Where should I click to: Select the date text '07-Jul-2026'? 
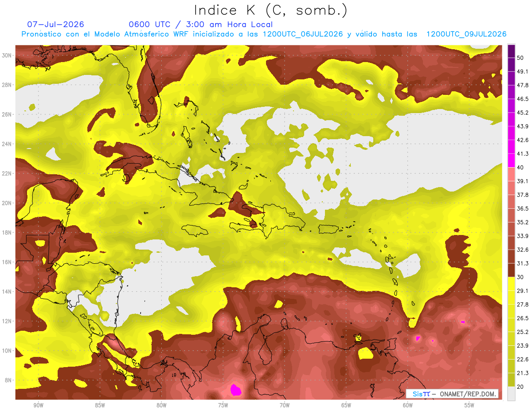coord(55,24)
